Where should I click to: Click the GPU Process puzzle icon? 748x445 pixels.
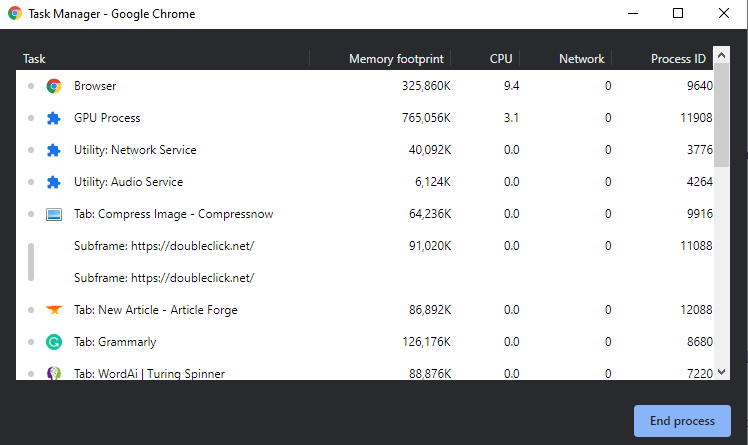54,118
